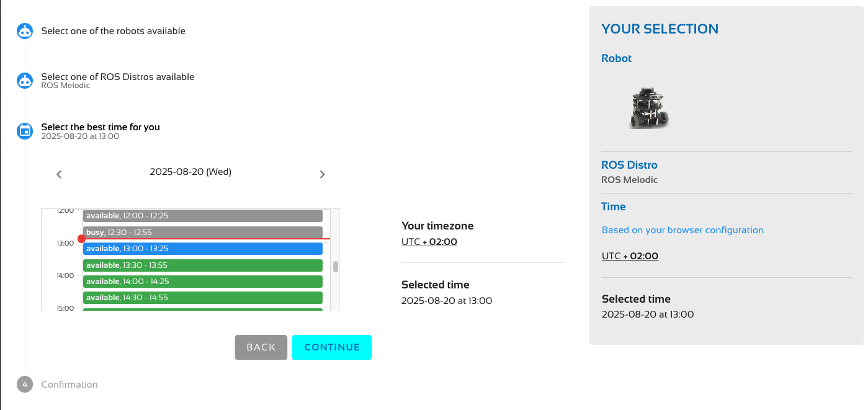Viewport: 868px width, 410px height.
Task: Click the robot thumbnail in Your Selection
Action: pos(649,108)
